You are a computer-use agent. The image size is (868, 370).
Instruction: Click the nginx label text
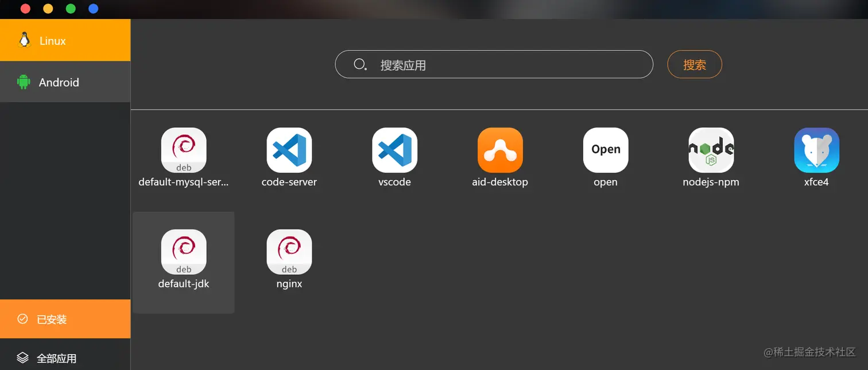[x=289, y=284]
